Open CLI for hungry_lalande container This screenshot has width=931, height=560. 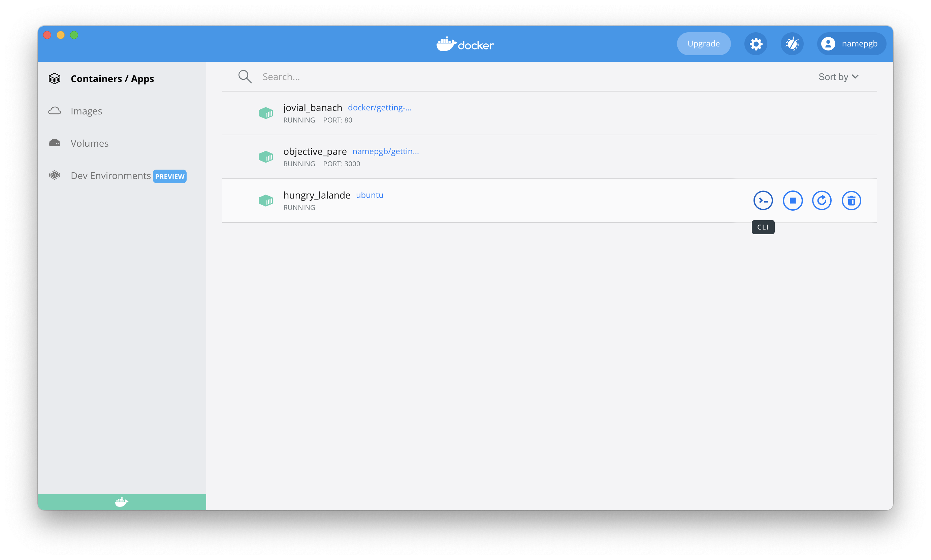coord(763,200)
